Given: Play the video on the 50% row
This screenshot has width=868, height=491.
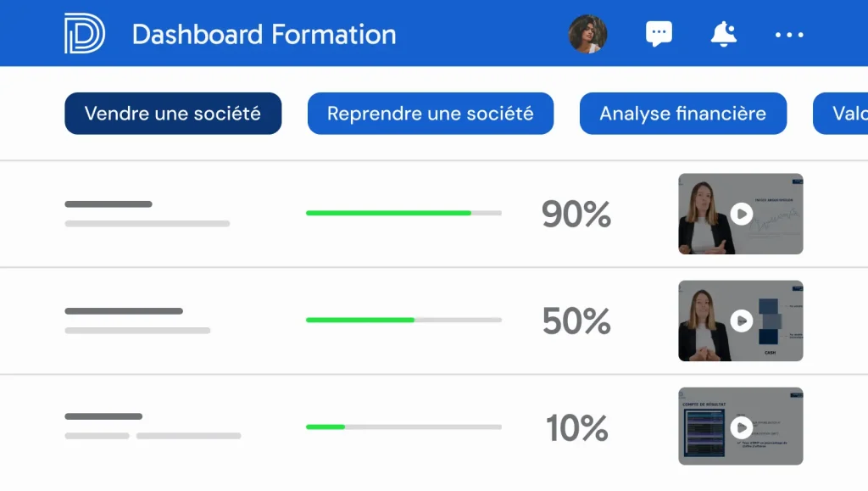Looking at the screenshot, I should click(x=742, y=321).
